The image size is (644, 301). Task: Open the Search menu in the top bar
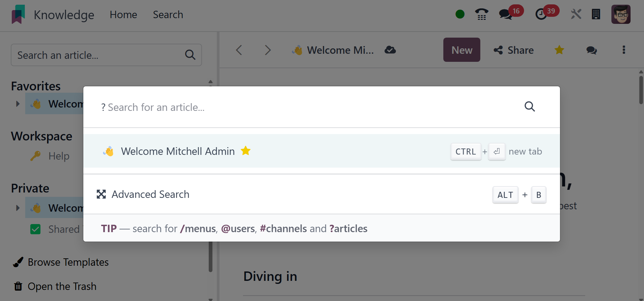168,15
